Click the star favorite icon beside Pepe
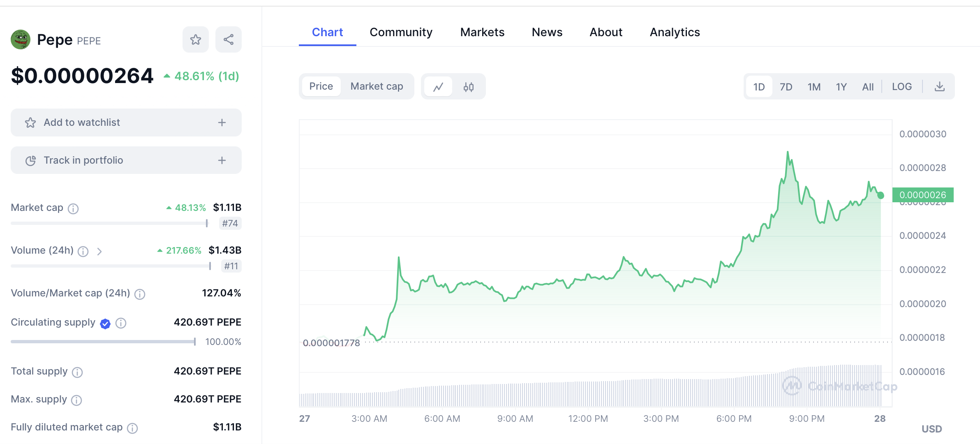 (196, 39)
